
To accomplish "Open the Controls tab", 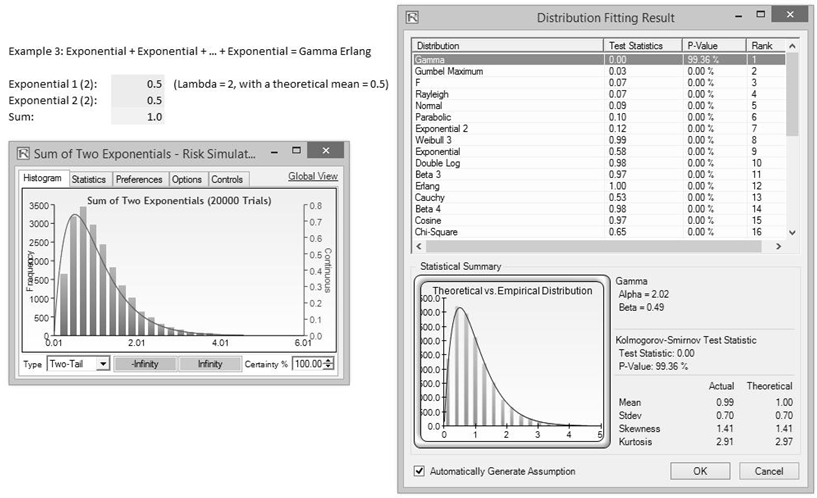I will (227, 179).
